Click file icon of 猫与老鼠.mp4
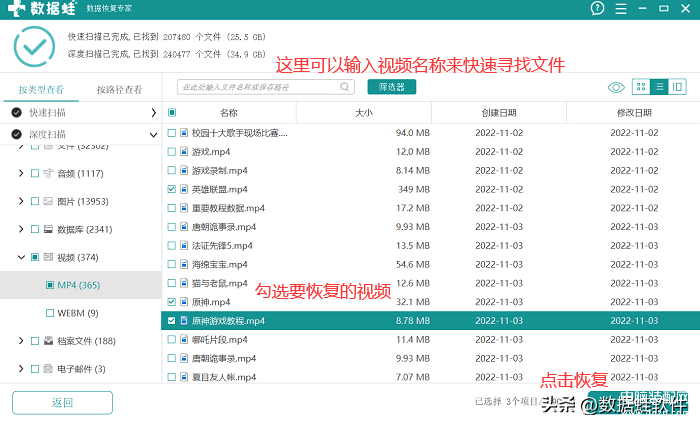Screen dimensions: 700x426 (x=184, y=283)
